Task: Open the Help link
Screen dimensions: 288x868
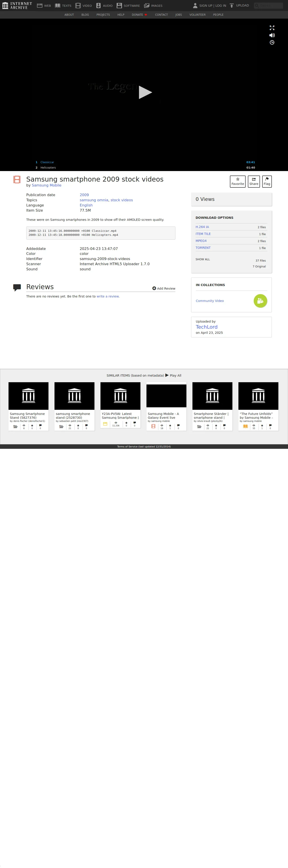Action: pyautogui.click(x=121, y=15)
